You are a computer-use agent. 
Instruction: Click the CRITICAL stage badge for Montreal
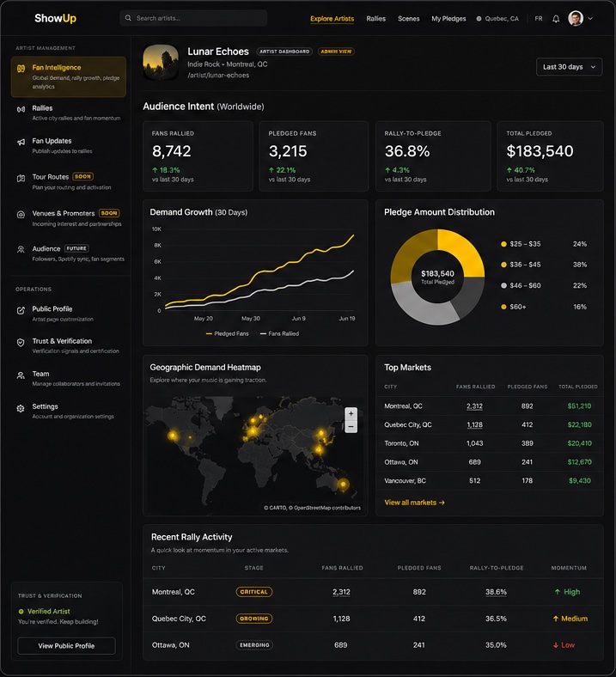[253, 592]
